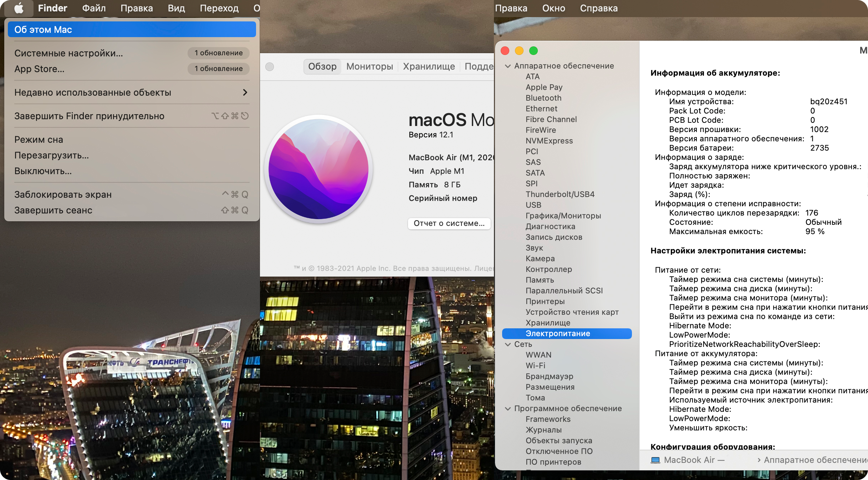Select Звук in sidebar
The height and width of the screenshot is (480, 868).
534,248
